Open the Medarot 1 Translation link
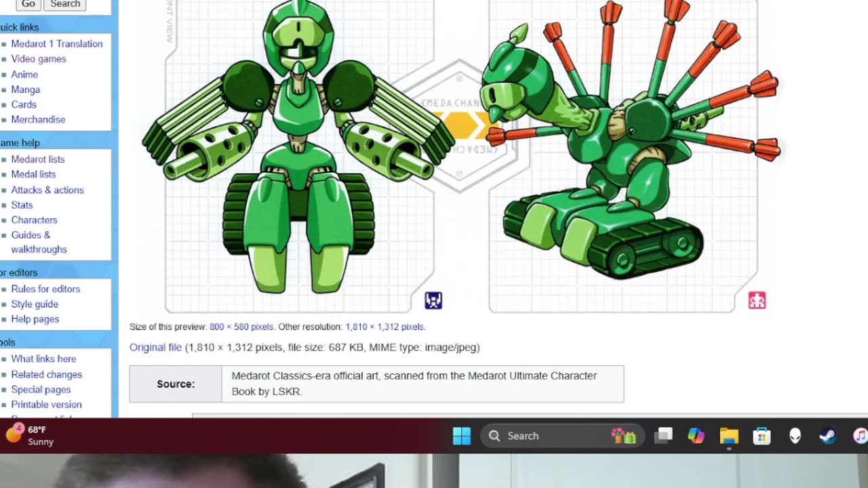The width and height of the screenshot is (868, 488). tap(57, 44)
